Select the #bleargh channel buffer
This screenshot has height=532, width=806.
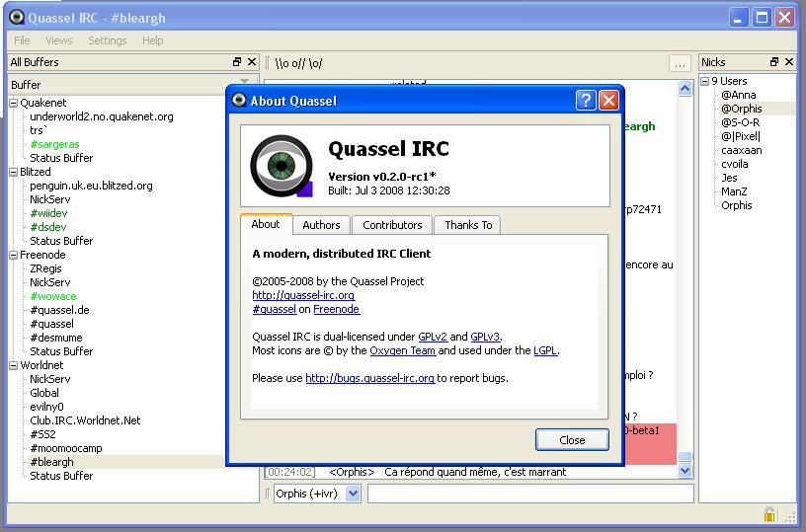click(52, 462)
